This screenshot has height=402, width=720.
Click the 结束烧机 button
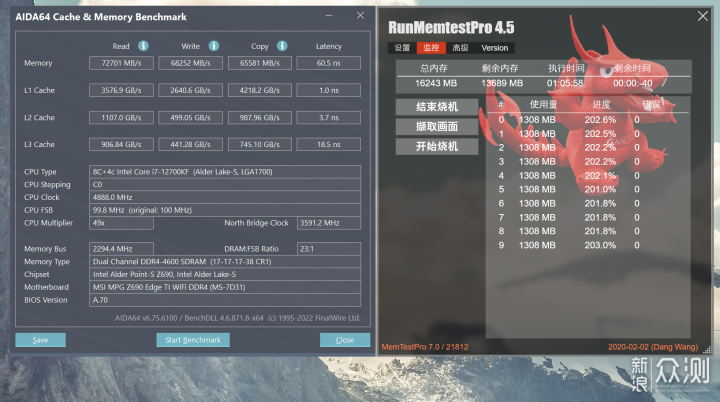437,107
